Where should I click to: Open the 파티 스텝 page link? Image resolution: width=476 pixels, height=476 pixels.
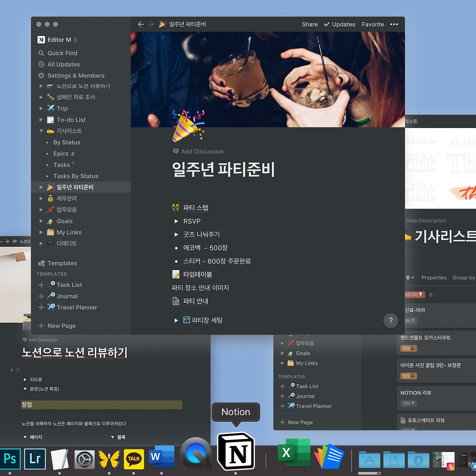tap(196, 208)
